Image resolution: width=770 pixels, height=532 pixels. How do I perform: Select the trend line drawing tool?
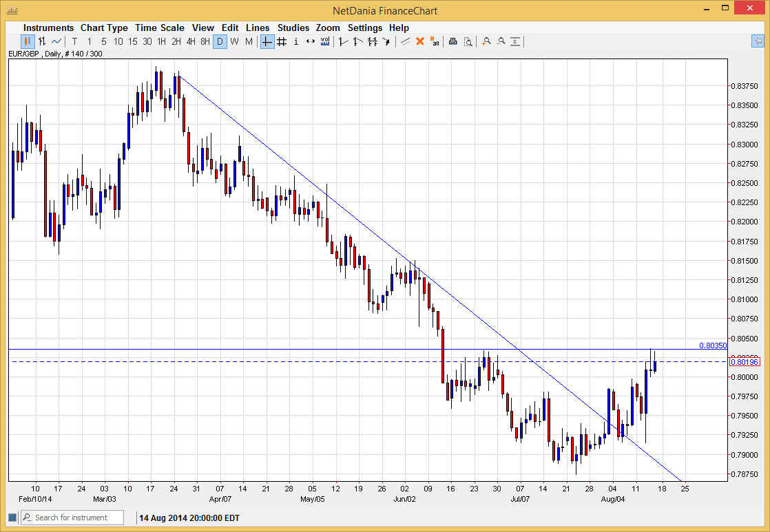coord(405,41)
